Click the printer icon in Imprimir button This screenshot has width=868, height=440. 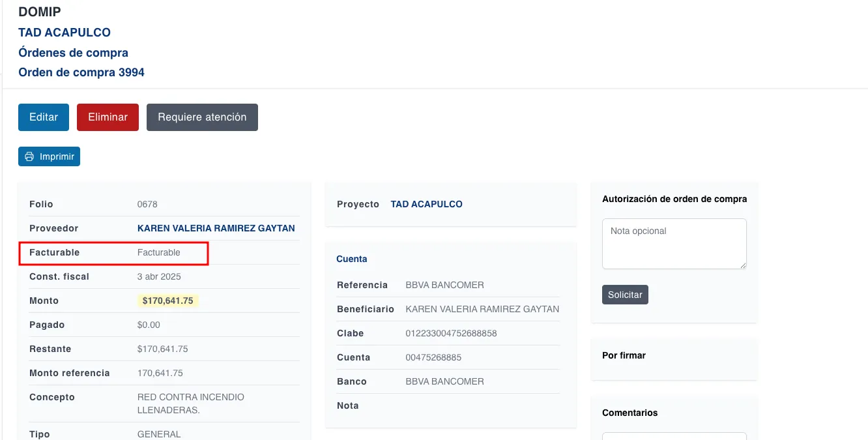29,157
